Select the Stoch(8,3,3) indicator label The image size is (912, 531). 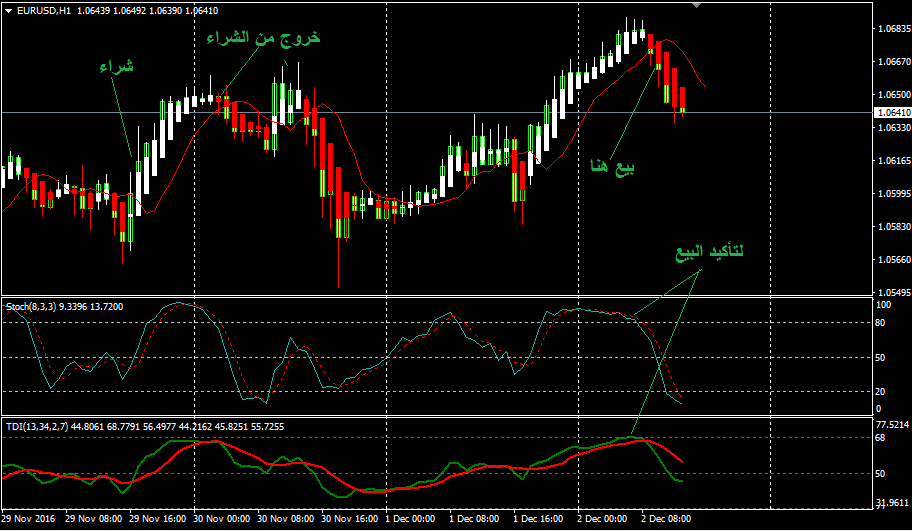tap(64, 307)
